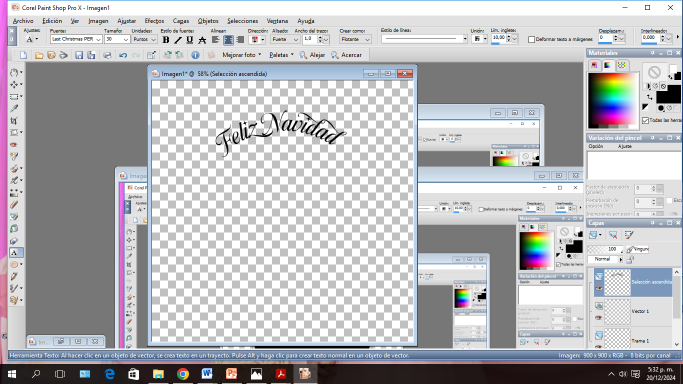
Task: Select the Pan tool at toolbar top
Action: tap(14, 73)
